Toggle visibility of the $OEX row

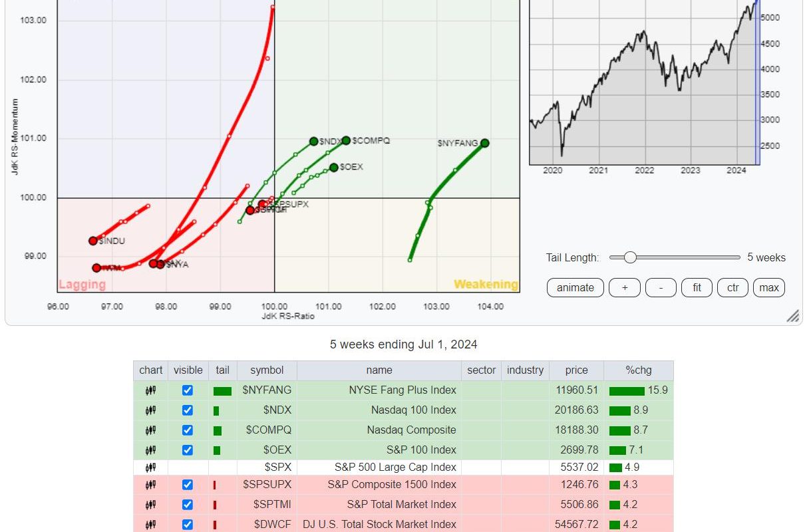tap(188, 450)
